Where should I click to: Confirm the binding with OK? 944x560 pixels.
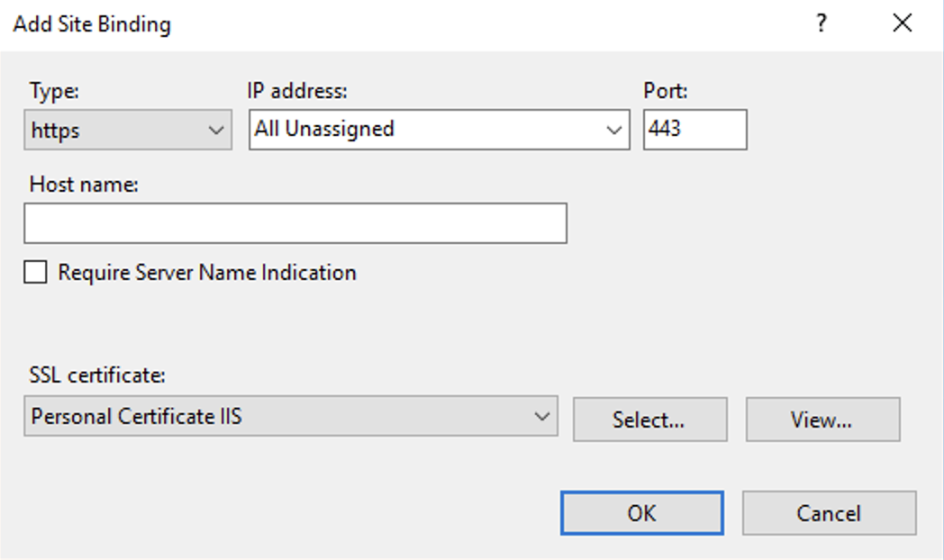point(640,513)
